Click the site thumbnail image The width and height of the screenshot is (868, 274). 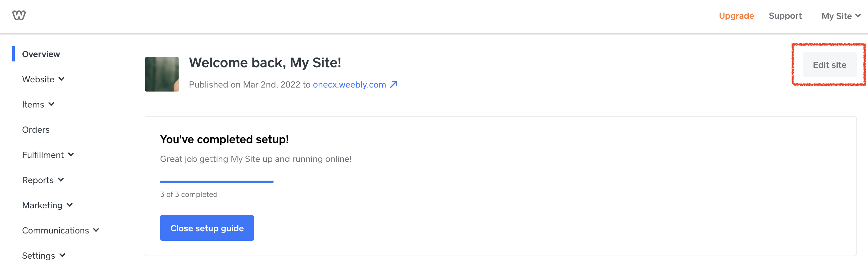pos(162,74)
